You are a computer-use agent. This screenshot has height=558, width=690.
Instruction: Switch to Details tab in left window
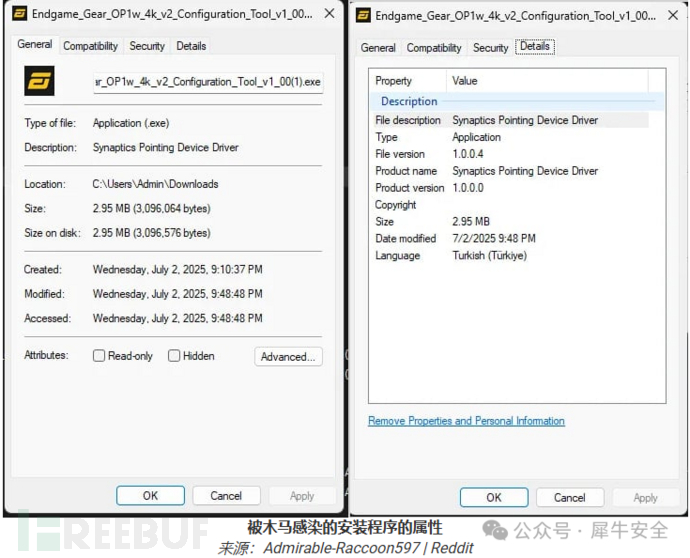[191, 46]
